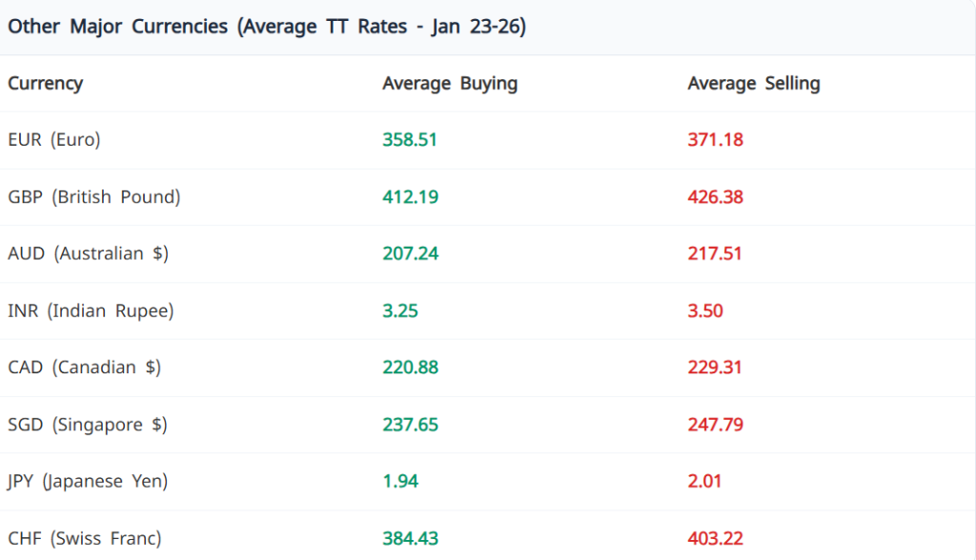976x560 pixels.
Task: Click Singapore dollar selling rate 247.79
Action: point(715,425)
